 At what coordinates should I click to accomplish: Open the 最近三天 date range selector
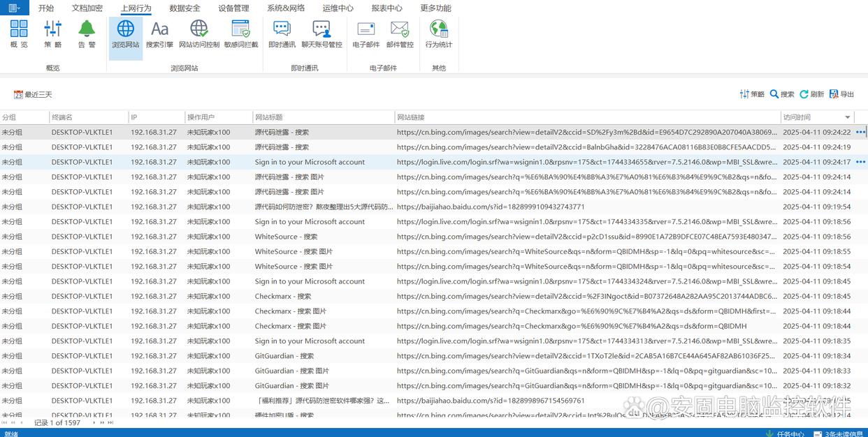point(33,94)
